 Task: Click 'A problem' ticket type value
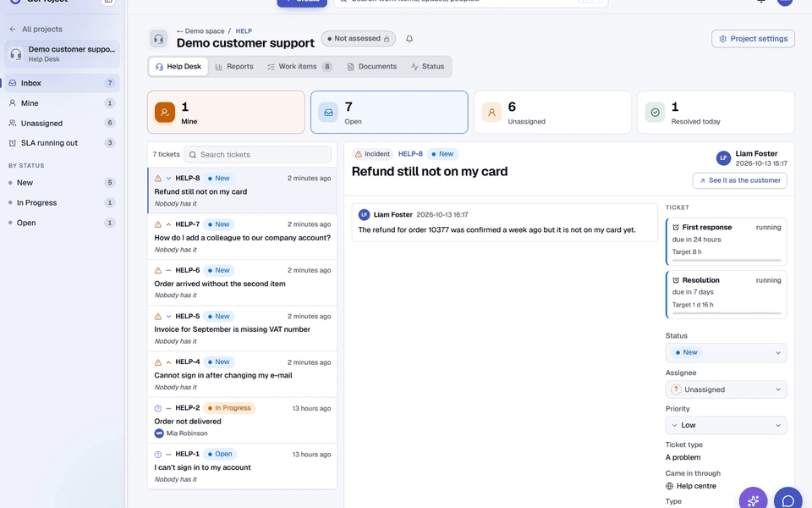(x=683, y=457)
